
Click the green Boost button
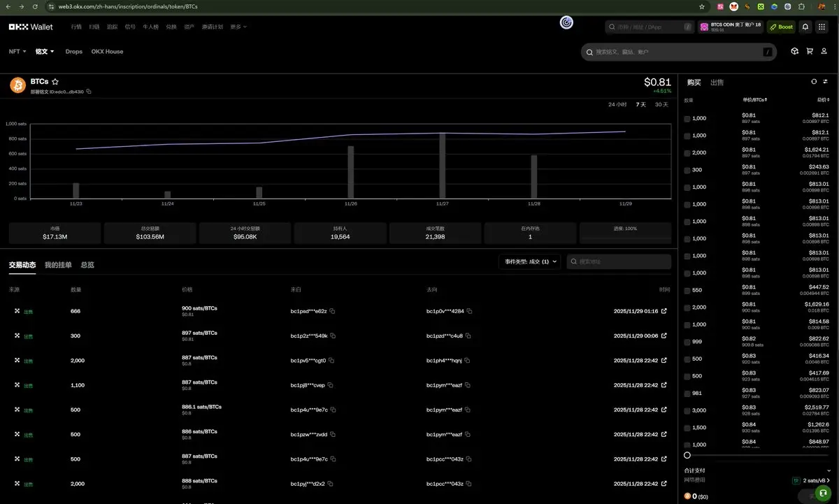781,27
